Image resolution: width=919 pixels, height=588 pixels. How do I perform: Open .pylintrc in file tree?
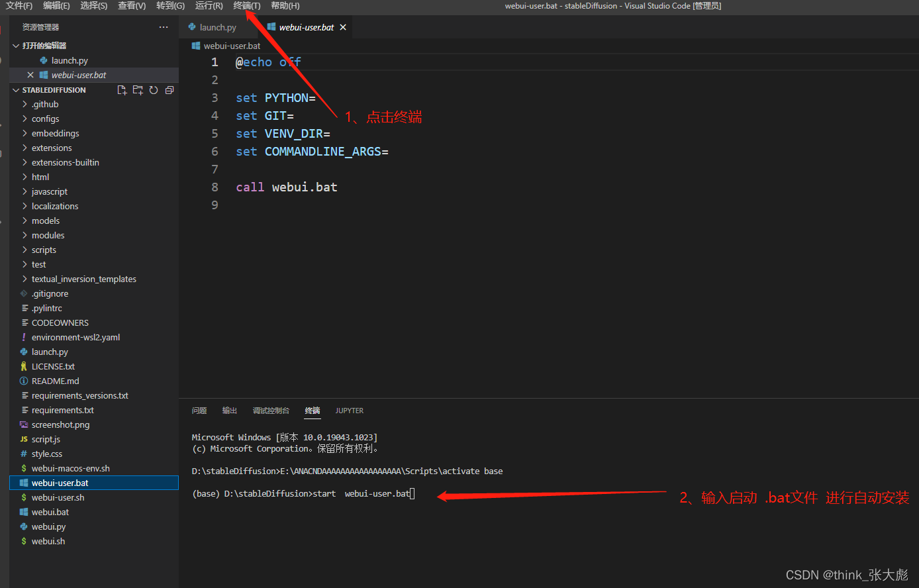click(x=94, y=308)
